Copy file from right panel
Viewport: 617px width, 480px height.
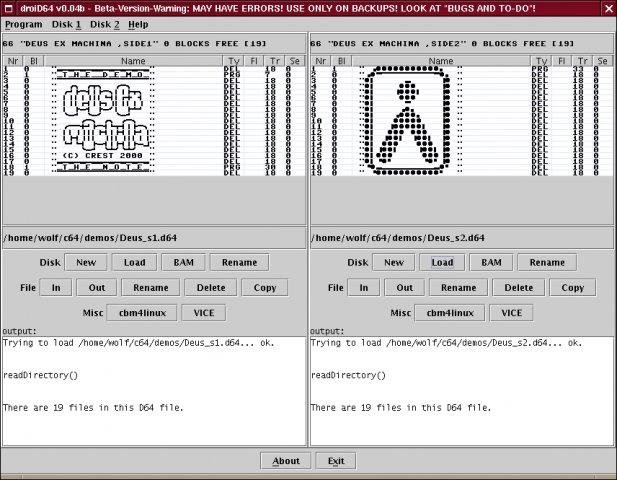pyautogui.click(x=573, y=288)
